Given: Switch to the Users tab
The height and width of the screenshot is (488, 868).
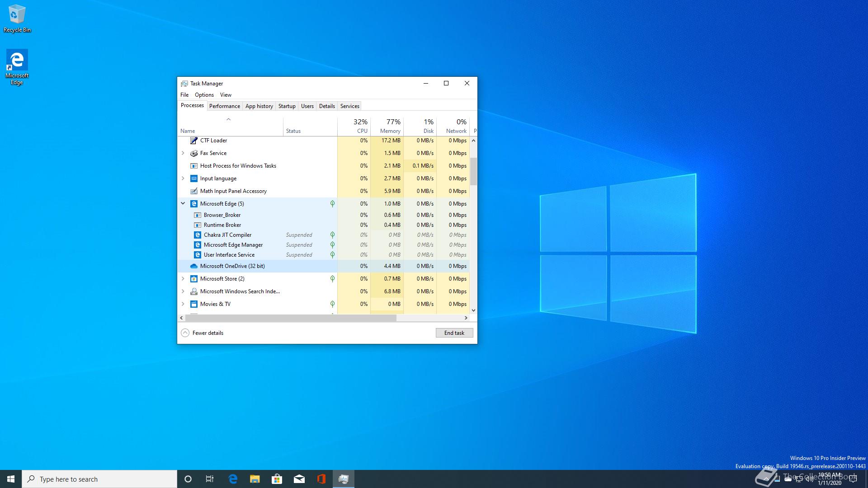Looking at the screenshot, I should pyautogui.click(x=307, y=106).
